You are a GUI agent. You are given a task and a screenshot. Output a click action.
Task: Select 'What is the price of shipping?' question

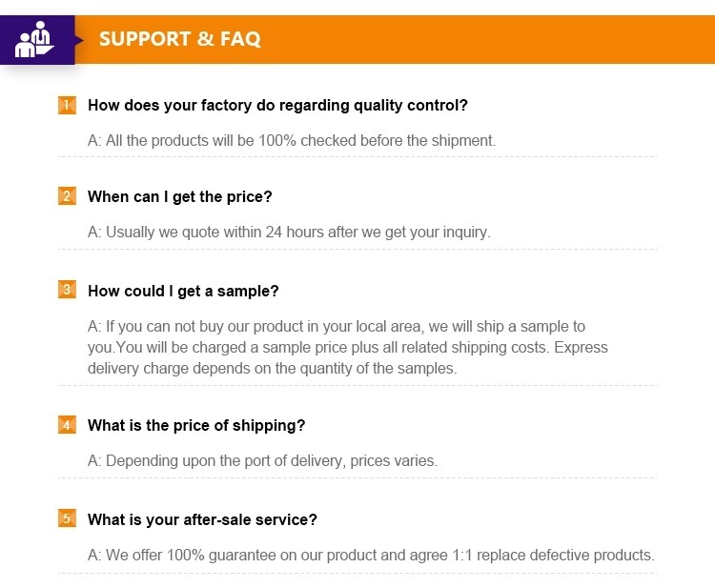tap(196, 426)
